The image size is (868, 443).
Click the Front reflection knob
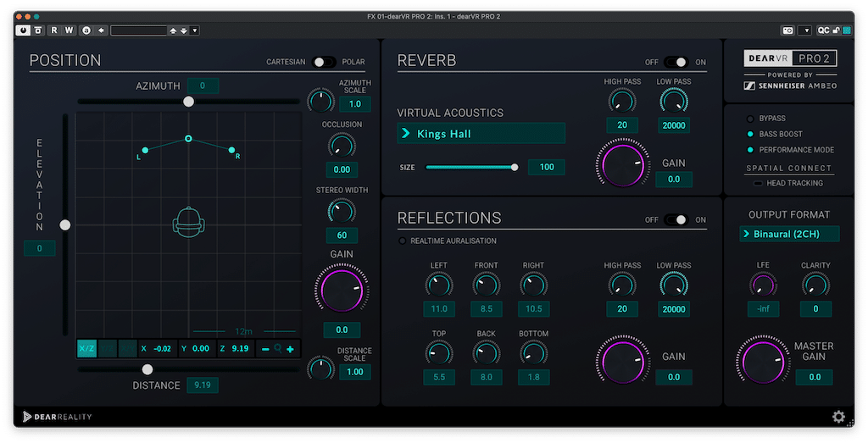(x=486, y=285)
